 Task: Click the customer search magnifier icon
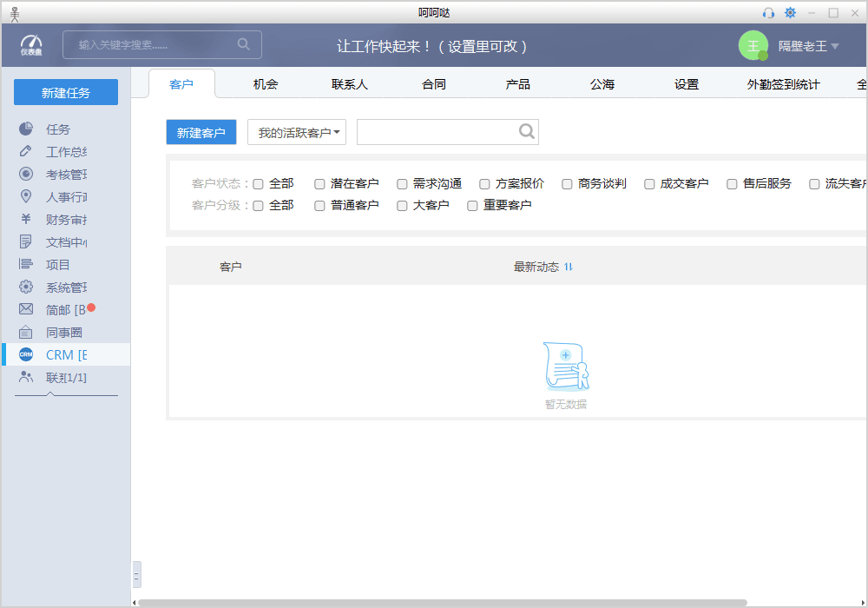click(x=527, y=131)
